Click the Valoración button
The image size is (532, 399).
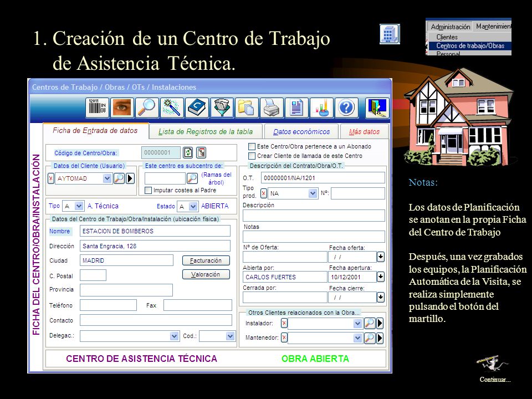[x=206, y=274]
